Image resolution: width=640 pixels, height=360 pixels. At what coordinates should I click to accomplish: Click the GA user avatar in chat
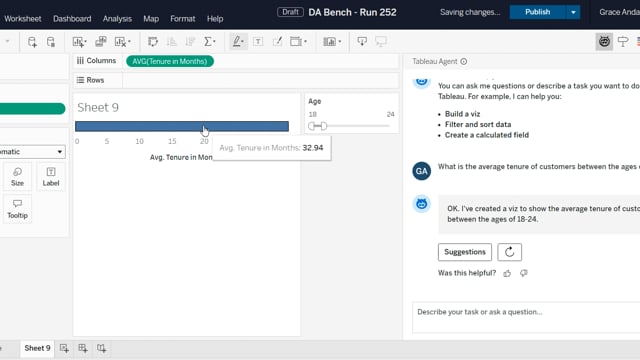click(x=421, y=171)
